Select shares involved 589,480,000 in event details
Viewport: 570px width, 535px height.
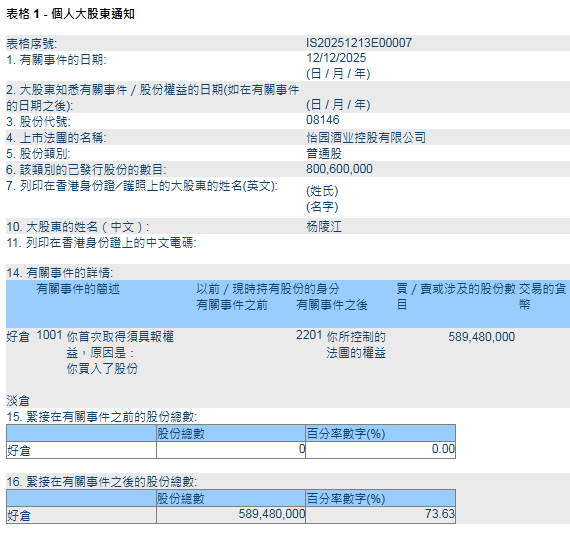click(x=481, y=337)
